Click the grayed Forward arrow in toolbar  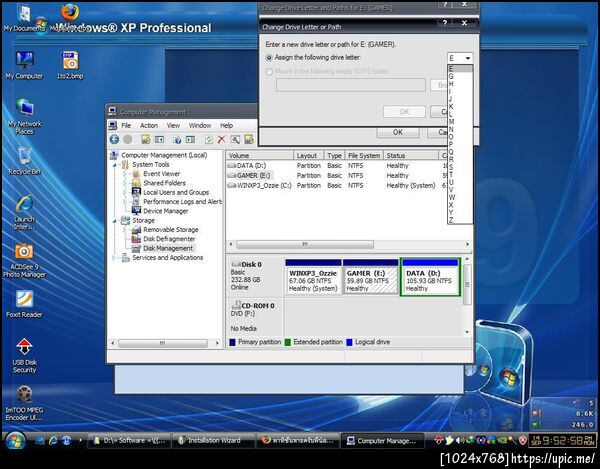[x=128, y=140]
